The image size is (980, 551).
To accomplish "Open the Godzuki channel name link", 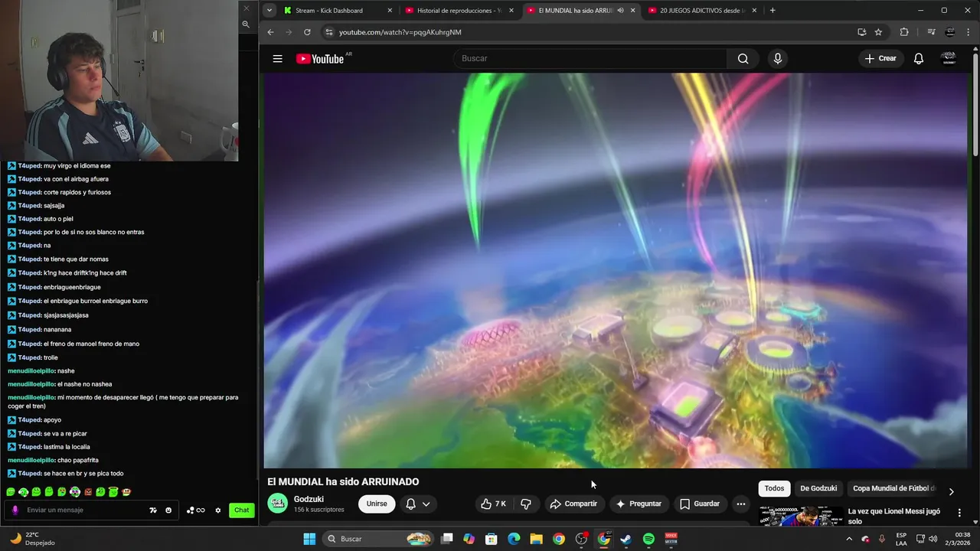I will pos(309,499).
